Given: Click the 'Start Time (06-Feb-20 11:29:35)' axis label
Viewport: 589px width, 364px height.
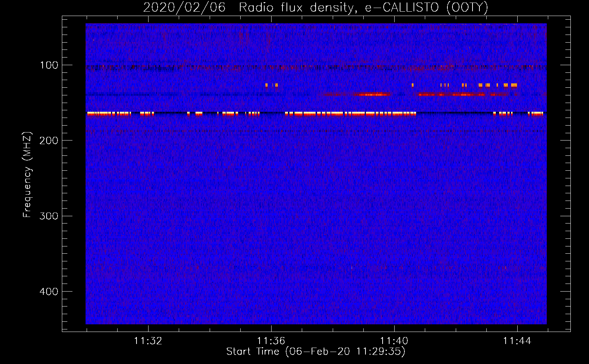Looking at the screenshot, I should tap(316, 352).
